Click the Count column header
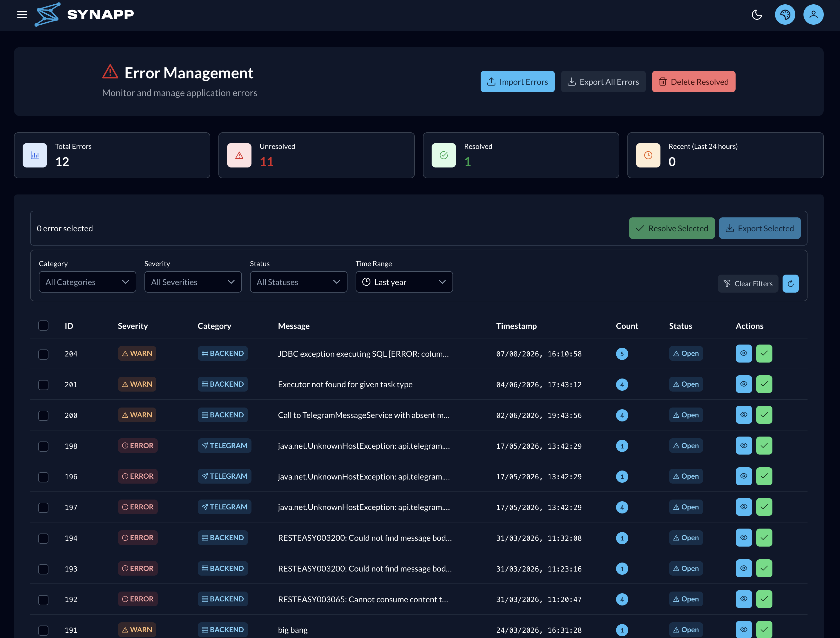 [x=627, y=326]
